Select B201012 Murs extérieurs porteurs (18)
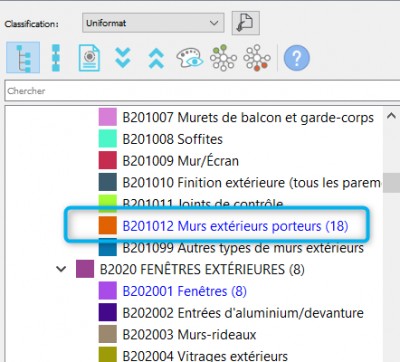The width and height of the screenshot is (400, 362). pos(235,226)
